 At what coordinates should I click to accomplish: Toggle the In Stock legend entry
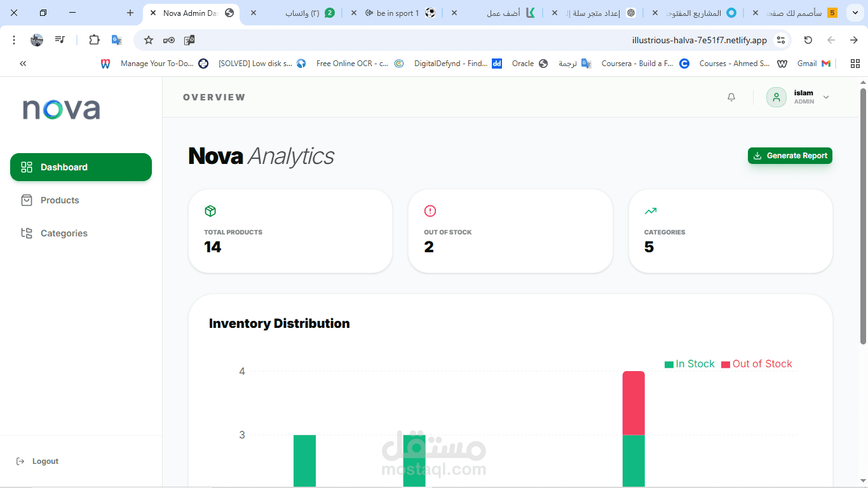(689, 364)
